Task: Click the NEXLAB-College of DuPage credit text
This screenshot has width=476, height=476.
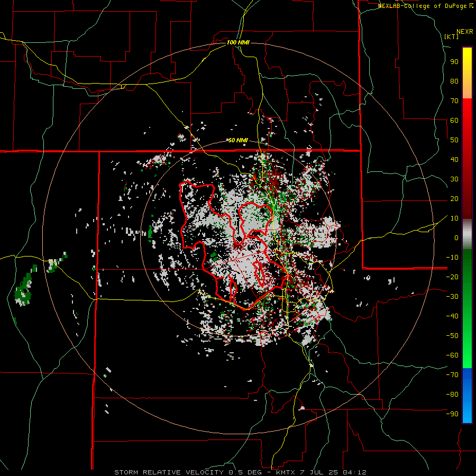Action: [x=423, y=6]
